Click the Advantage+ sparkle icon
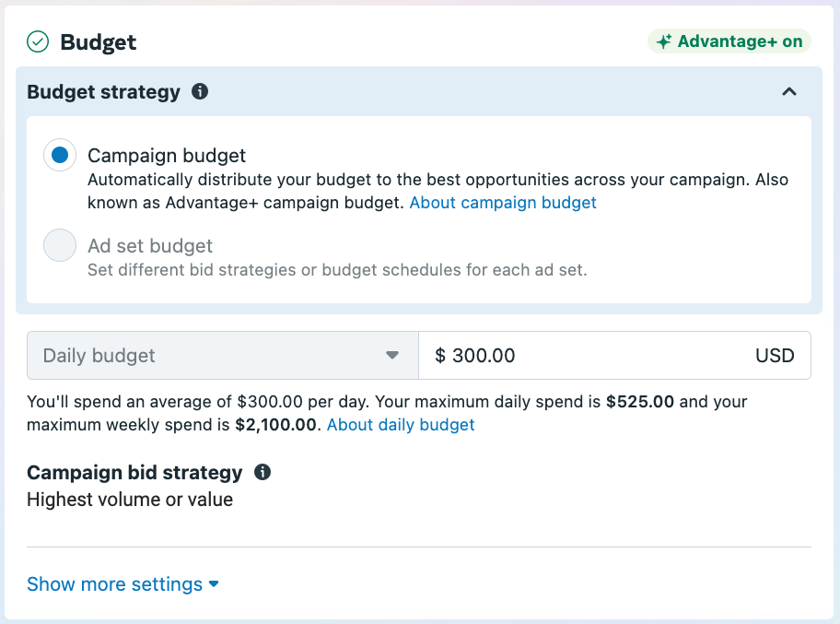The width and height of the screenshot is (840, 624). tap(664, 41)
